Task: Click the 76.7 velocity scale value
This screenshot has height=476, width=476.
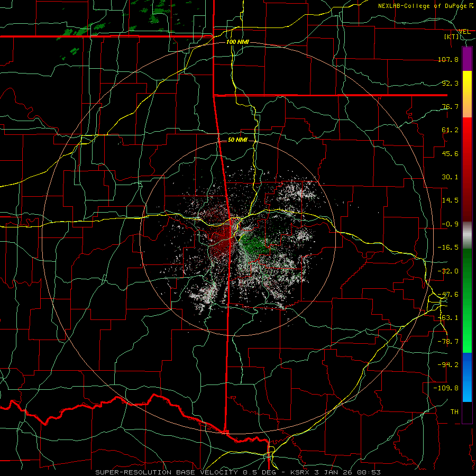Action: (x=450, y=106)
